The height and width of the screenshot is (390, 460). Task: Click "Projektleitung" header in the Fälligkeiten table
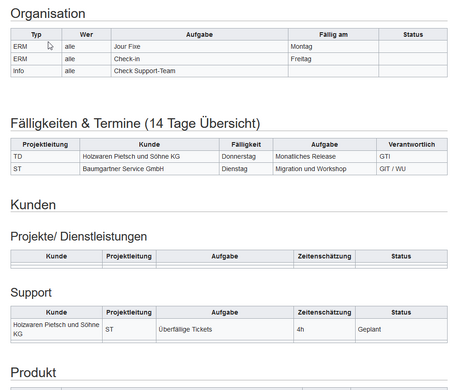pyautogui.click(x=45, y=145)
